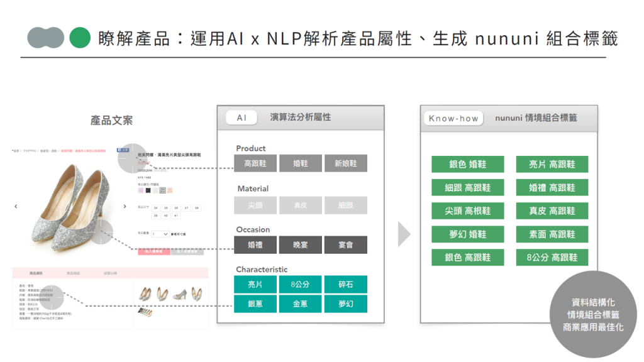Click the 產品文案 heading
644x362 pixels.
111,120
